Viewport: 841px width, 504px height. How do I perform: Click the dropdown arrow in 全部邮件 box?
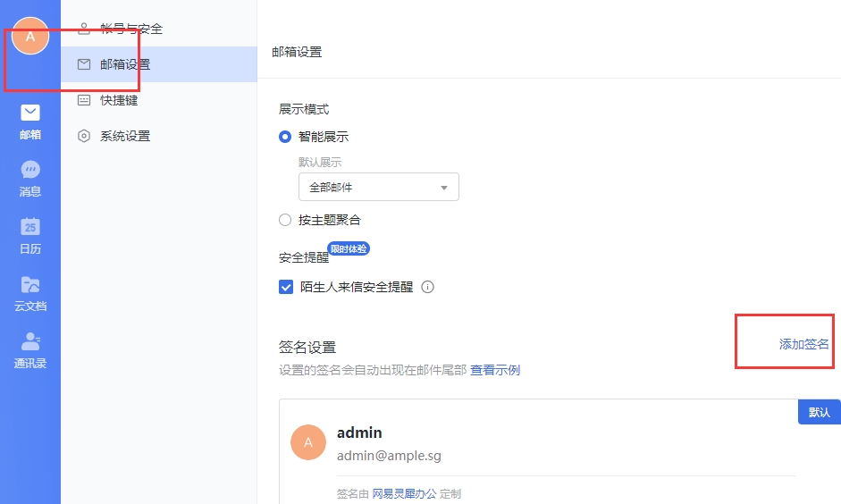[444, 188]
